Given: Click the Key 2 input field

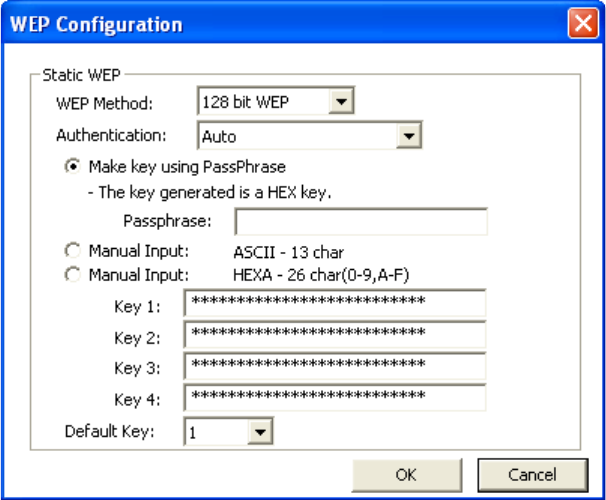Looking at the screenshot, I should click(335, 335).
